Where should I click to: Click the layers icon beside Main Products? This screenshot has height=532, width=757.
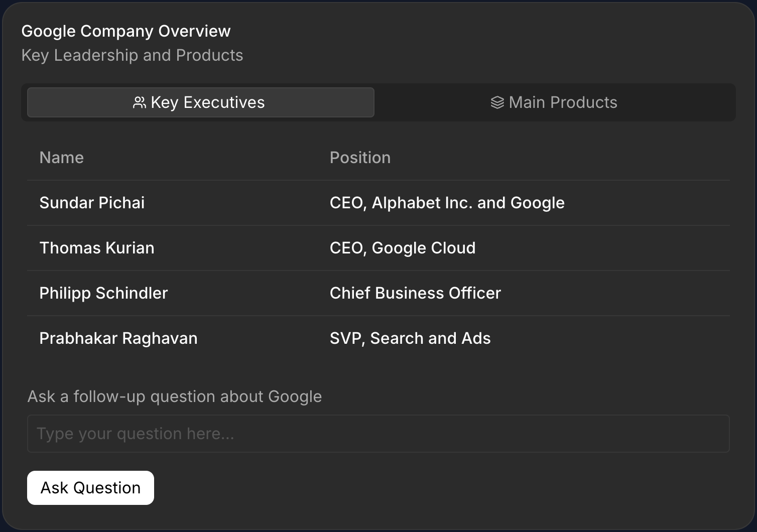coord(497,103)
